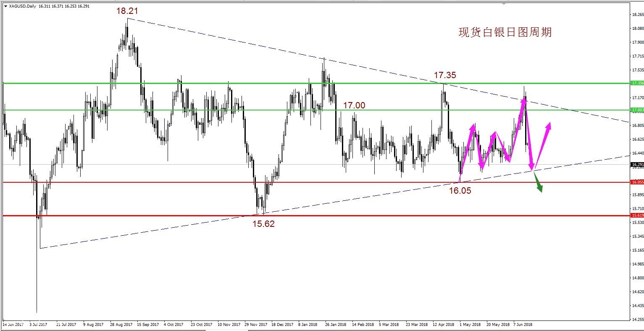Click the 15.619 red price tag

click(x=637, y=215)
